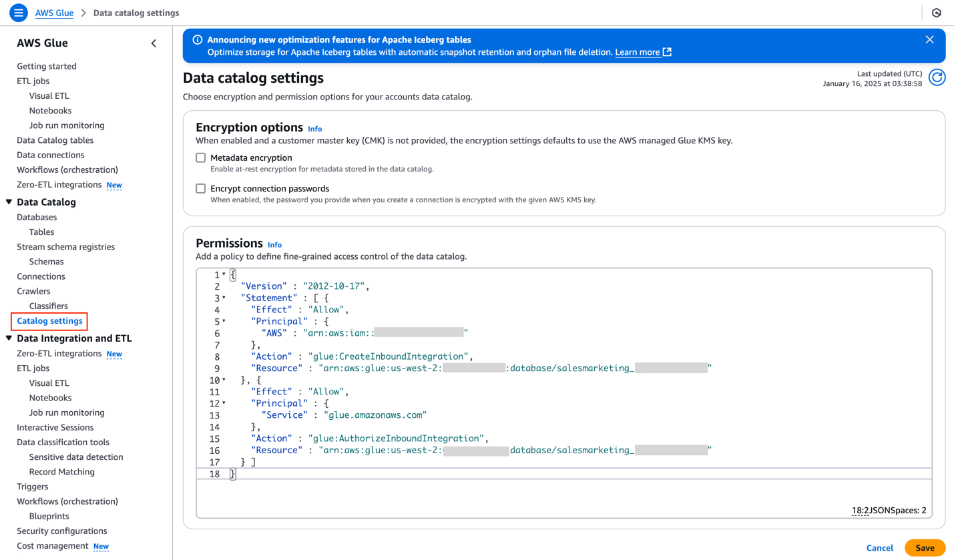
Task: Click the glue:CreateInboundIntegration action value
Action: (391, 356)
